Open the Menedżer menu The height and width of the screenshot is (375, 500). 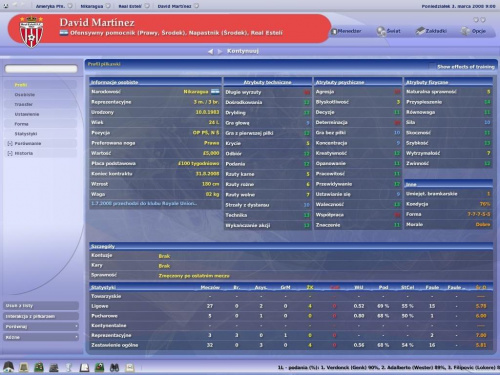point(346,31)
